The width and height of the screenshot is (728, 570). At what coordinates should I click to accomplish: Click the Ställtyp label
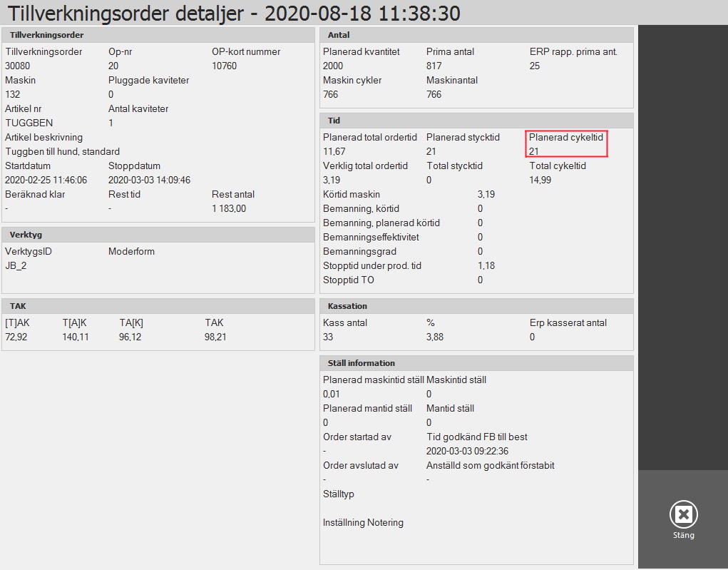coord(339,494)
